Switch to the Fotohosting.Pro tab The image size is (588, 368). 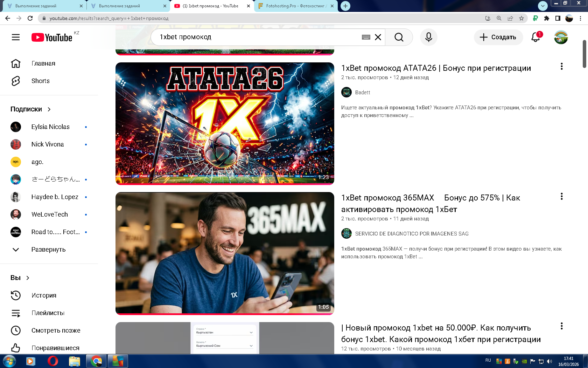pyautogui.click(x=296, y=6)
